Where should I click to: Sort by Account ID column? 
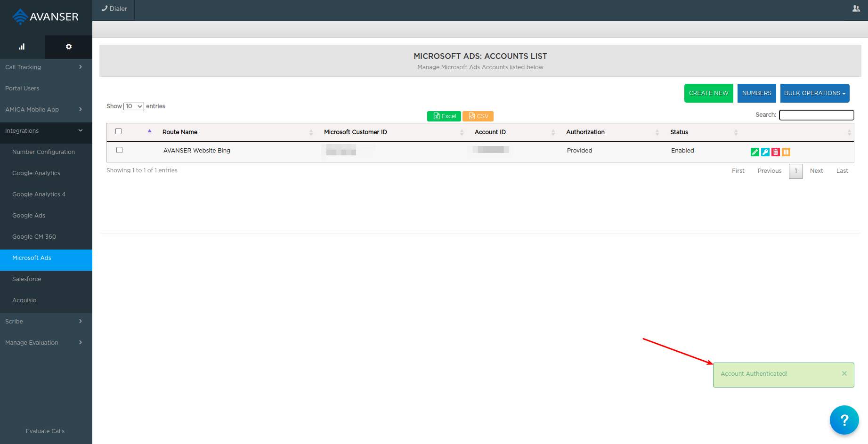pos(515,132)
